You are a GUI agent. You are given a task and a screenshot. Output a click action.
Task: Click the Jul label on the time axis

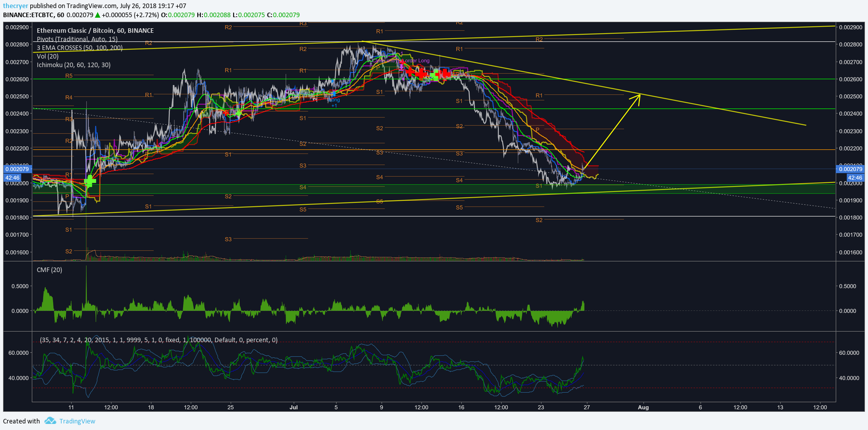(294, 407)
